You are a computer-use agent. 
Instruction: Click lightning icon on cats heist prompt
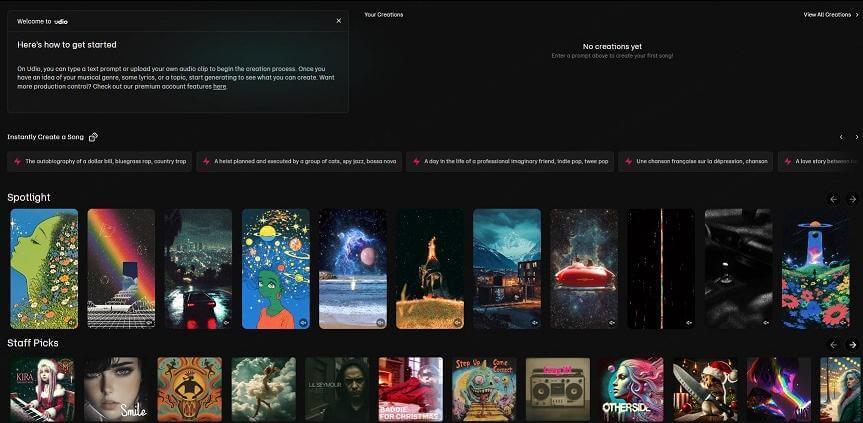pyautogui.click(x=206, y=162)
